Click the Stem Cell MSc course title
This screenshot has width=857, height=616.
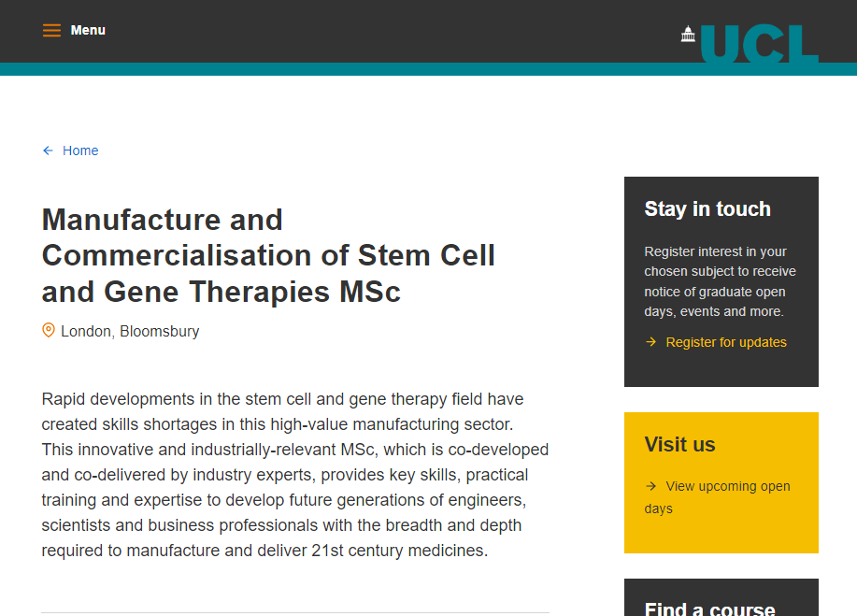point(268,255)
